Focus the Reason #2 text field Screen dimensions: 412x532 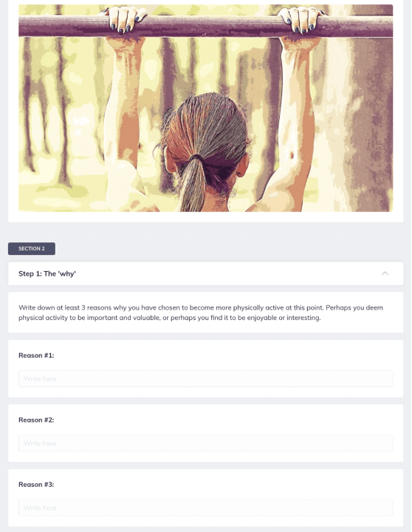pos(205,443)
